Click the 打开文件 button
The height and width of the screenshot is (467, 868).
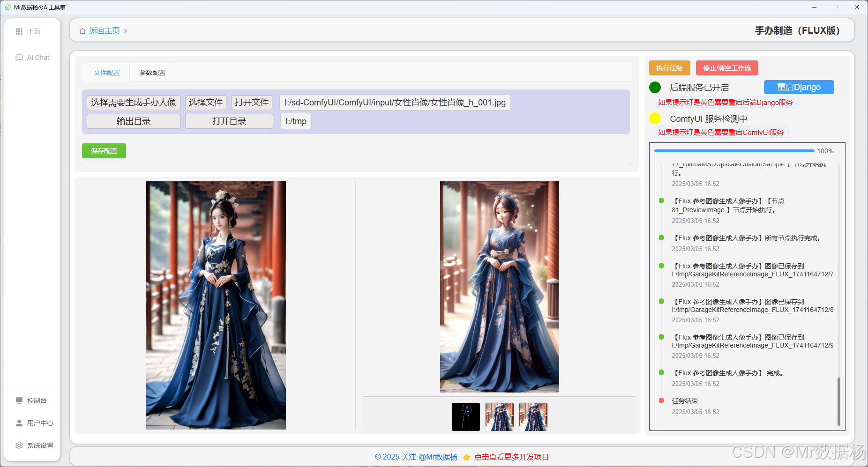252,103
